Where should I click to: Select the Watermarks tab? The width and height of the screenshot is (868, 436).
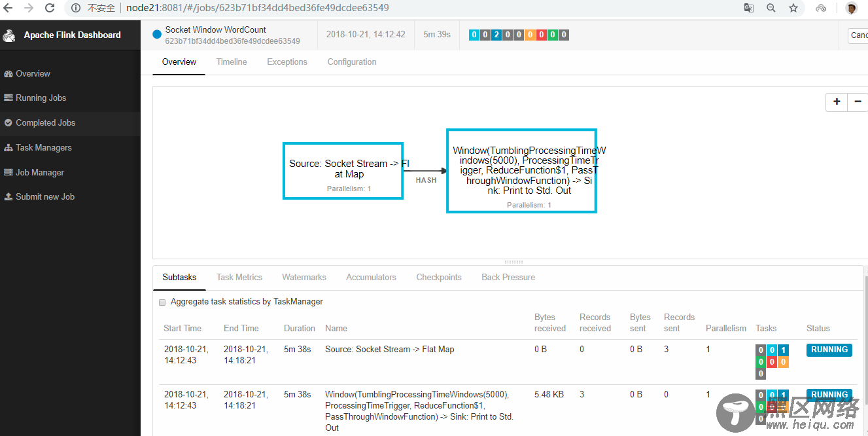coord(304,278)
